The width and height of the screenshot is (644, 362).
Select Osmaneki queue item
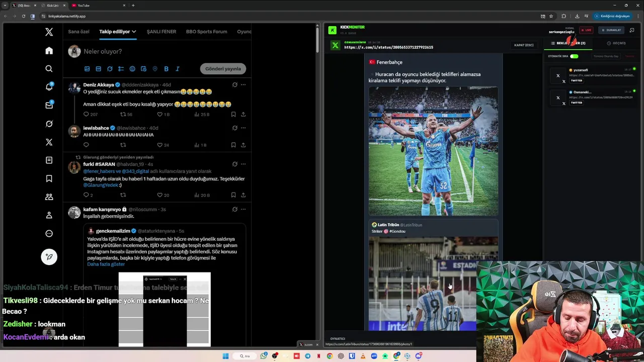pyautogui.click(x=593, y=98)
